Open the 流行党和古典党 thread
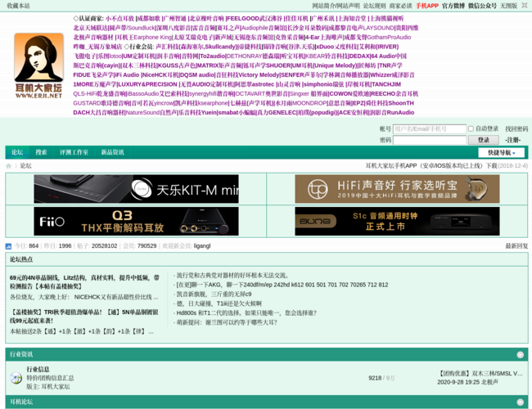Image resolution: width=532 pixels, height=409 pixels. point(232,276)
